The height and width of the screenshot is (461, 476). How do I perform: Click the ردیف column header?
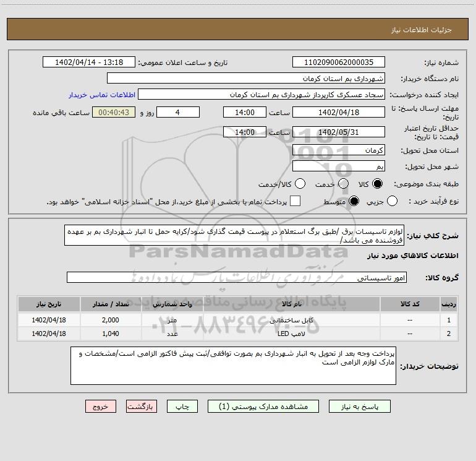click(x=449, y=304)
